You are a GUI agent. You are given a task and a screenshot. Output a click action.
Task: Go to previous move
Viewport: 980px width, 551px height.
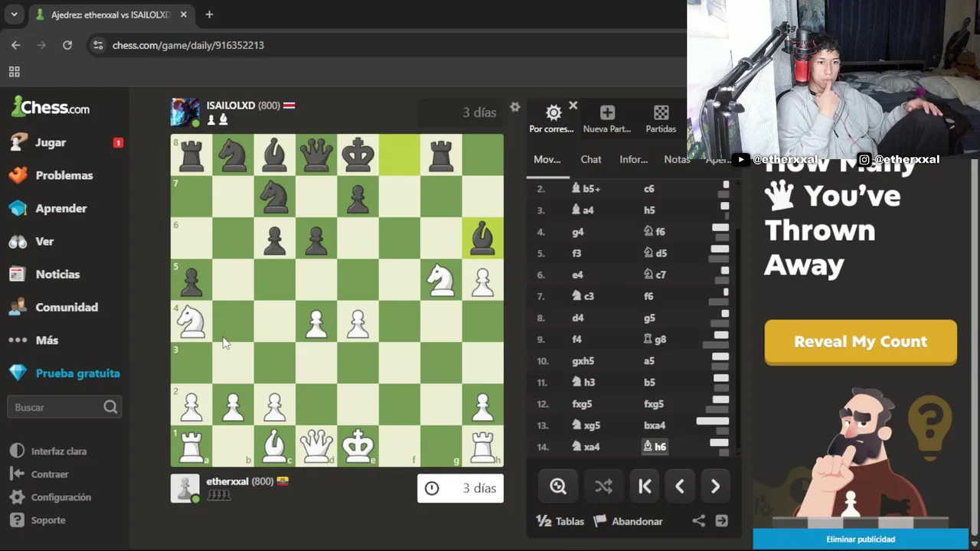pyautogui.click(x=680, y=487)
